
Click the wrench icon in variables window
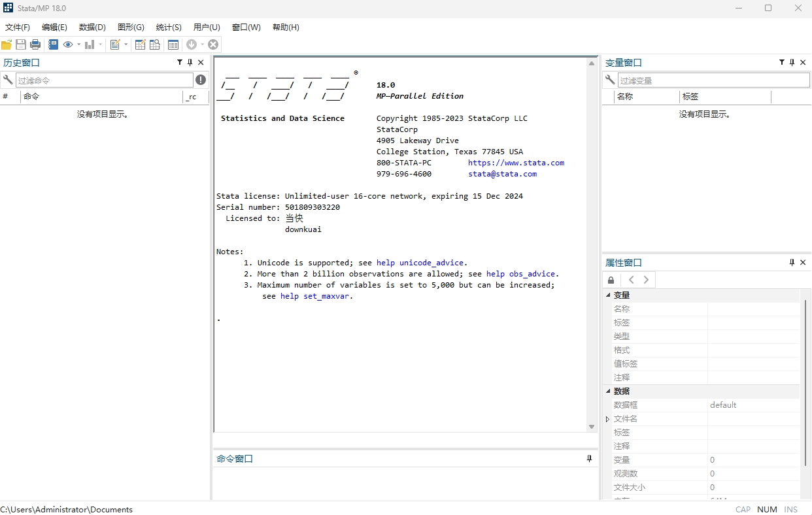(610, 80)
